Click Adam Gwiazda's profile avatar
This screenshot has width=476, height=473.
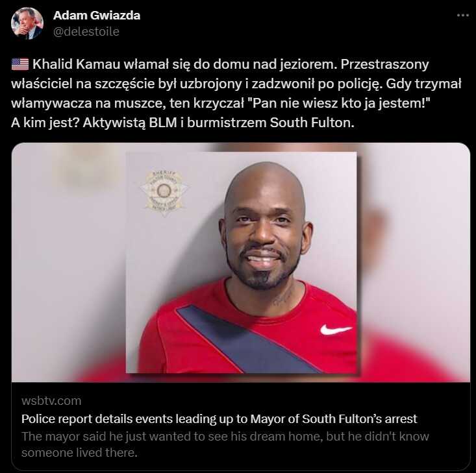(27, 23)
